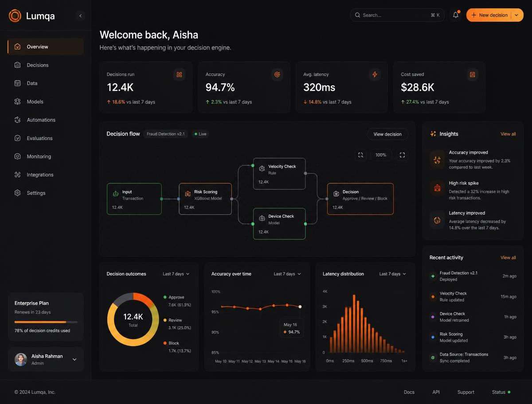Go to Monitoring in the sidebar
The width and height of the screenshot is (532, 404).
(46, 156)
